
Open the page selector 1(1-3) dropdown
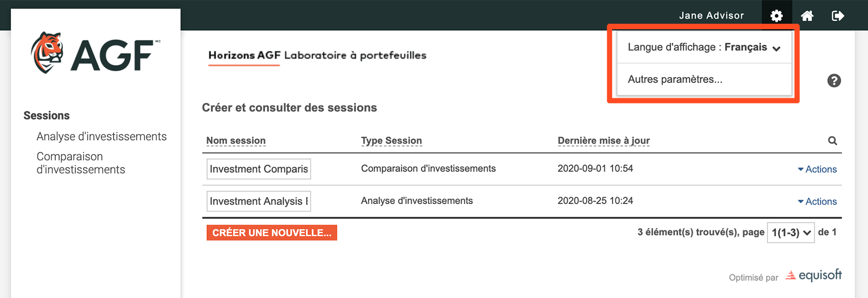tap(790, 232)
